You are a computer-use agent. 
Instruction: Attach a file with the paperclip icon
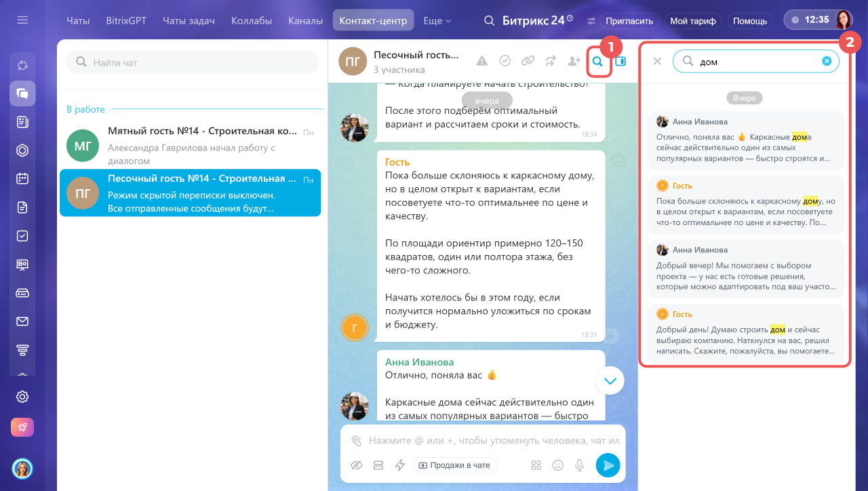[x=357, y=441]
